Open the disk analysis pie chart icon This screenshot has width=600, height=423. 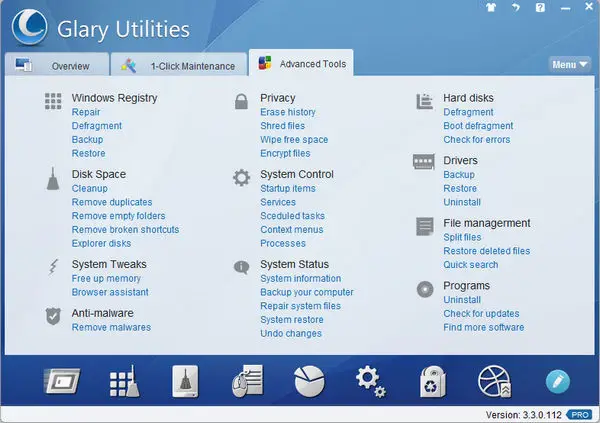[310, 381]
